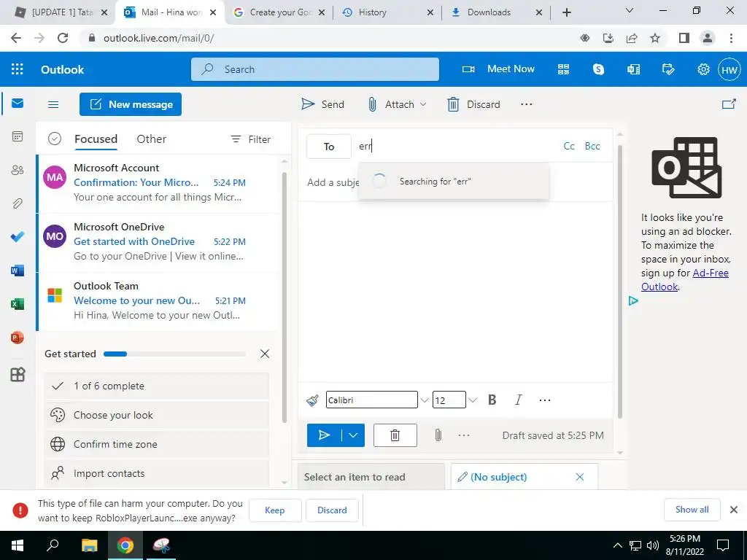Select Choose your look item

click(x=157, y=415)
